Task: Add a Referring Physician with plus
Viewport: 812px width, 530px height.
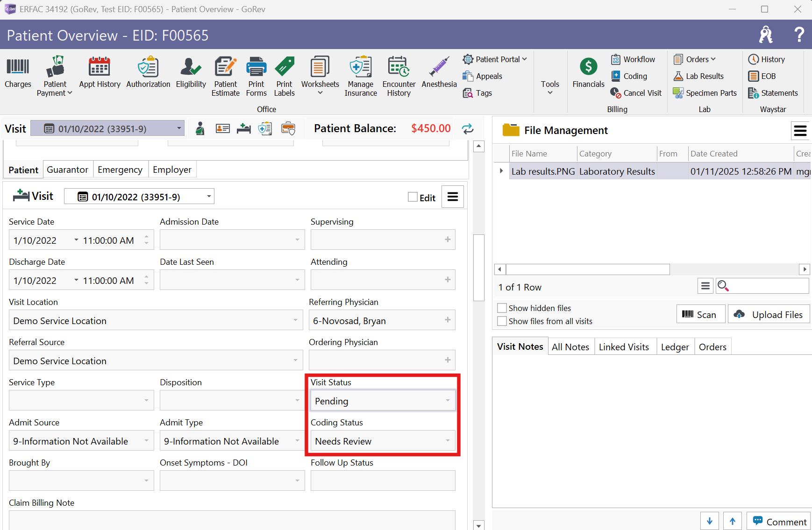Action: pos(448,320)
